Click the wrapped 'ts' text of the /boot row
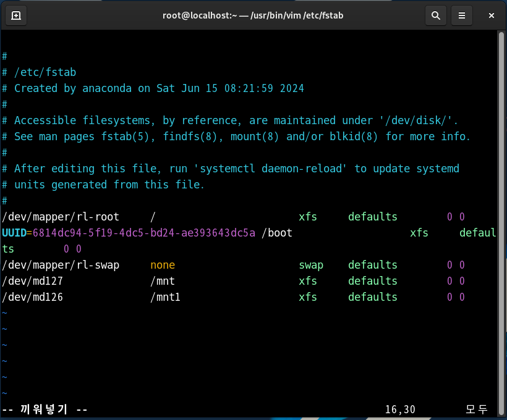The width and height of the screenshot is (507, 420). (x=8, y=249)
